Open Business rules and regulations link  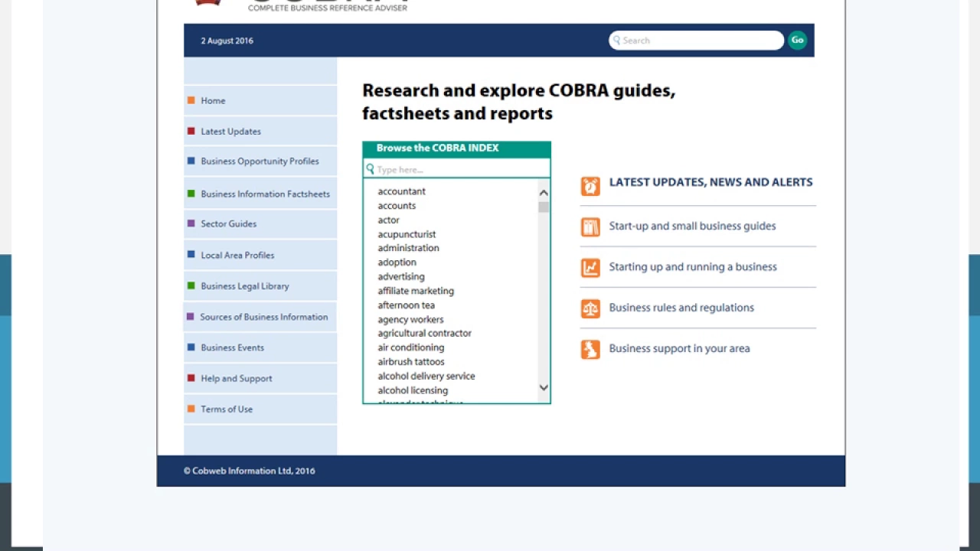click(681, 308)
